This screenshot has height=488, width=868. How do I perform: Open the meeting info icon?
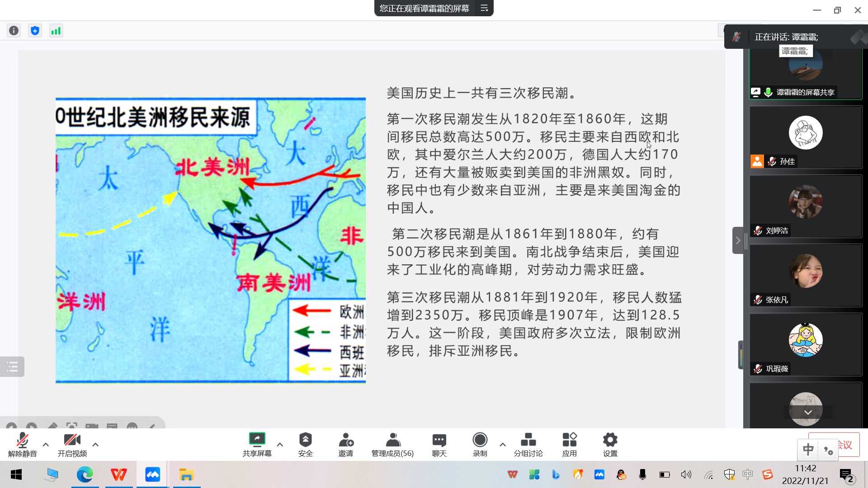click(x=14, y=31)
